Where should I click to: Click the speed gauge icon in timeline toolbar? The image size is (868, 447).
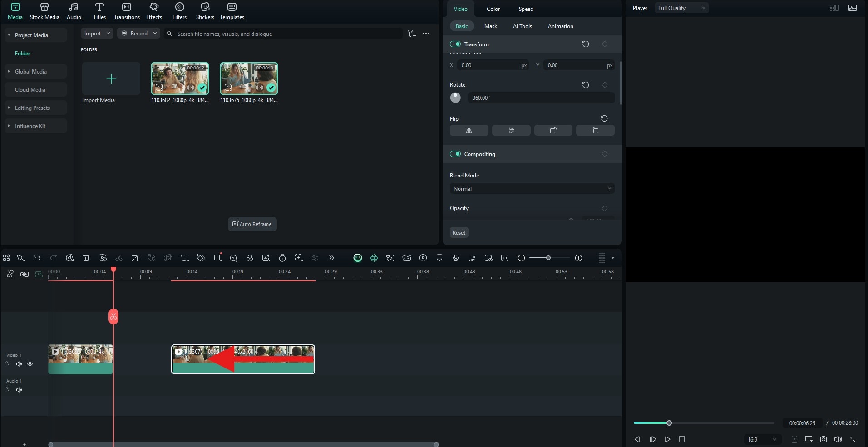234,258
